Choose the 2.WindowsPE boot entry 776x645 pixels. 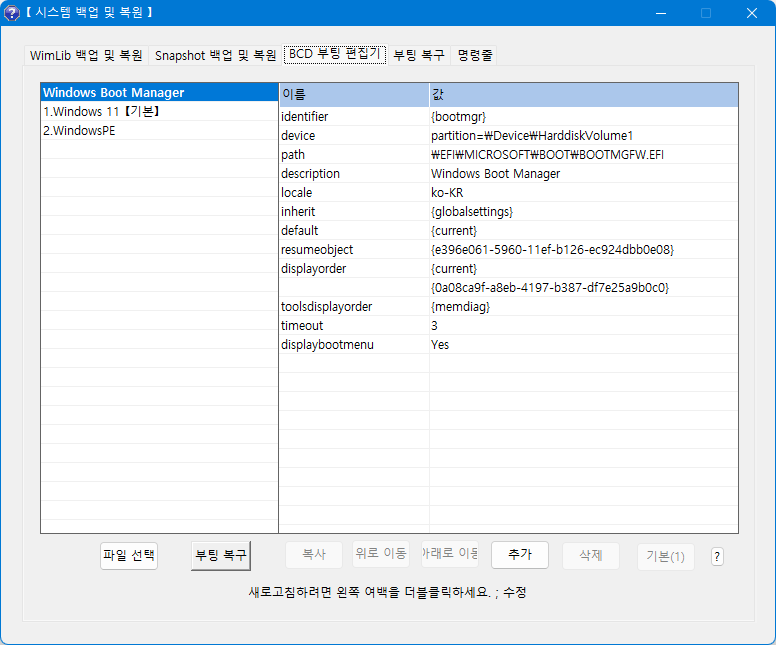coord(159,131)
